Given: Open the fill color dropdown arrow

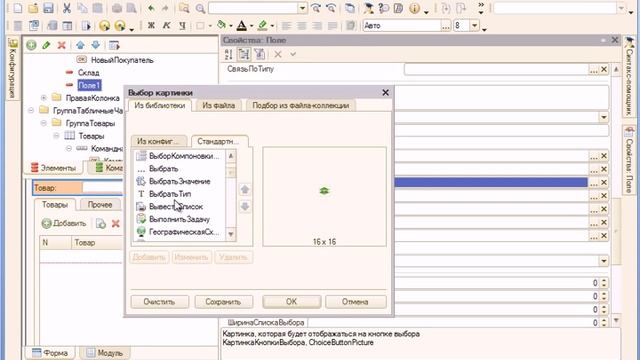Looking at the screenshot, I should pos(231,26).
